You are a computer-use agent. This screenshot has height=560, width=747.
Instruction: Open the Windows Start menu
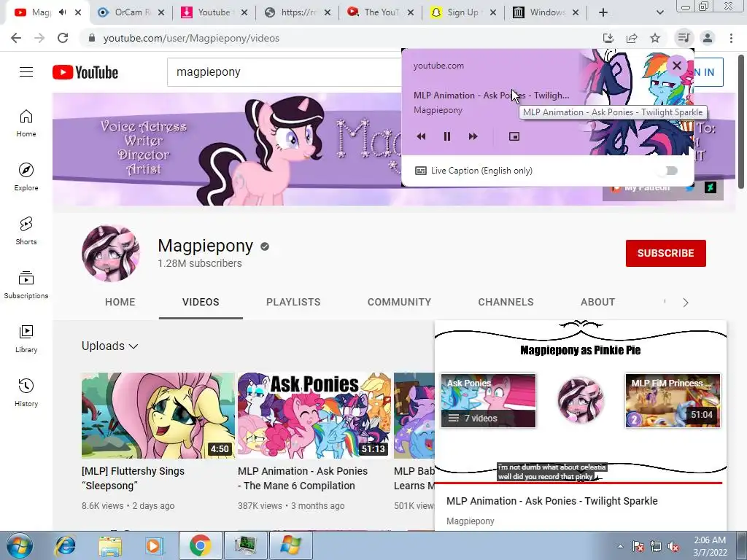pyautogui.click(x=19, y=545)
